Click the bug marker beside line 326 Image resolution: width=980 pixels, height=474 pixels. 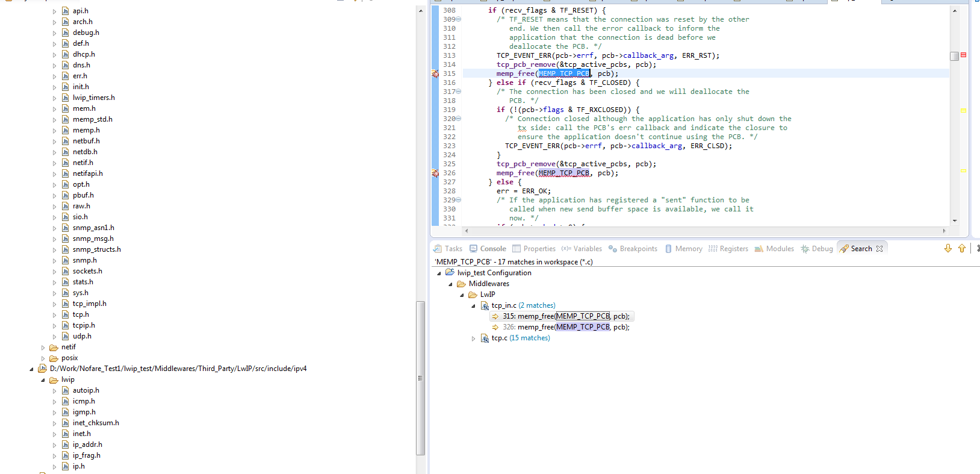pyautogui.click(x=435, y=173)
